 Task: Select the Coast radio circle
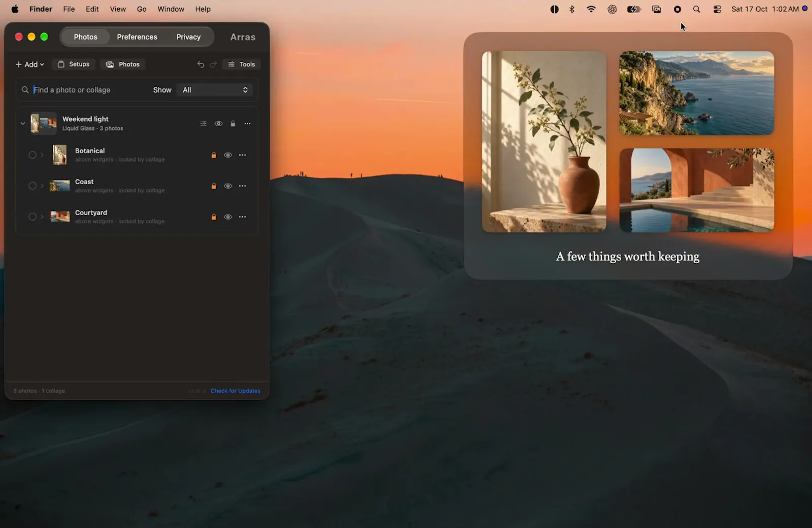click(32, 186)
